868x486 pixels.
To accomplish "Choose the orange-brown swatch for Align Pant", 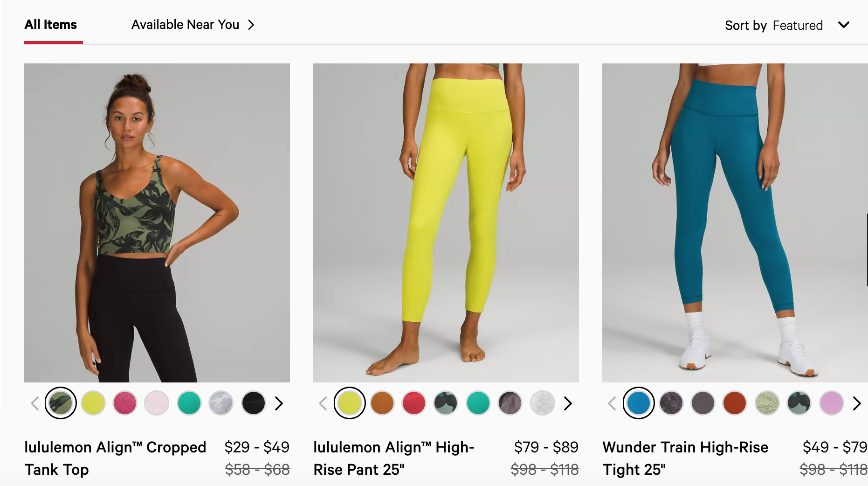I will [x=382, y=403].
